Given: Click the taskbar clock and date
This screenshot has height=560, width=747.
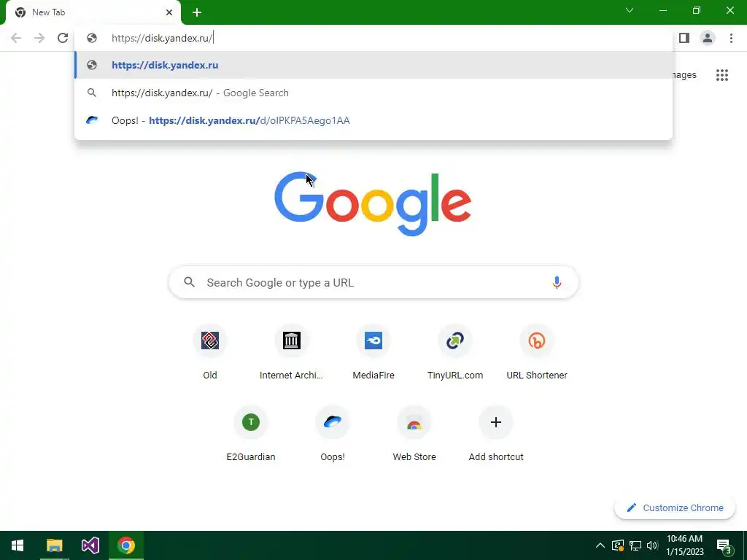Looking at the screenshot, I should click(684, 545).
